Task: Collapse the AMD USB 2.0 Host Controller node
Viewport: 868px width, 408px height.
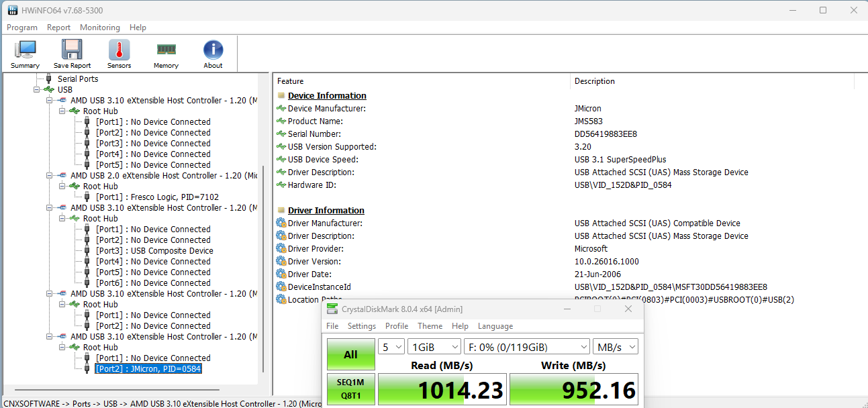Action: click(x=49, y=175)
